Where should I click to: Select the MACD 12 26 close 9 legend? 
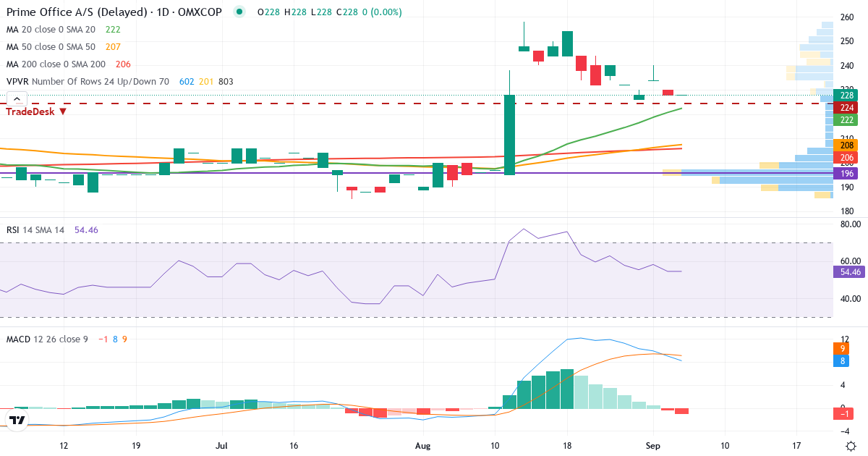pos(47,339)
